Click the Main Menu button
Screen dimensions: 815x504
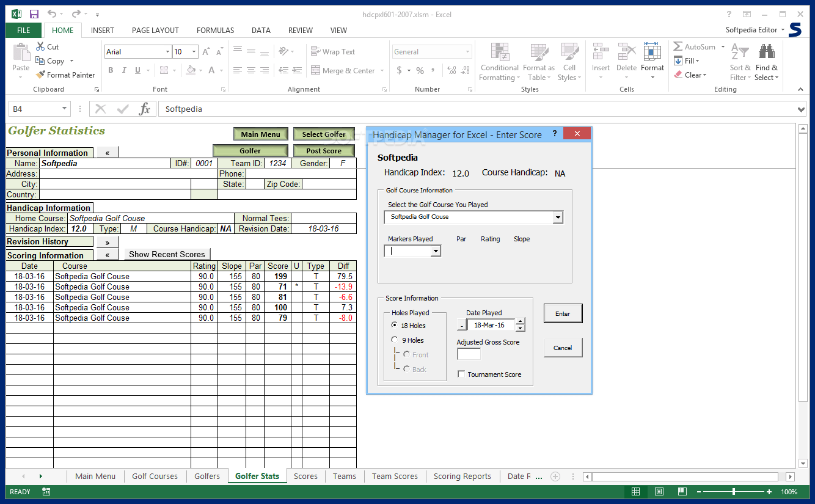[260, 134]
